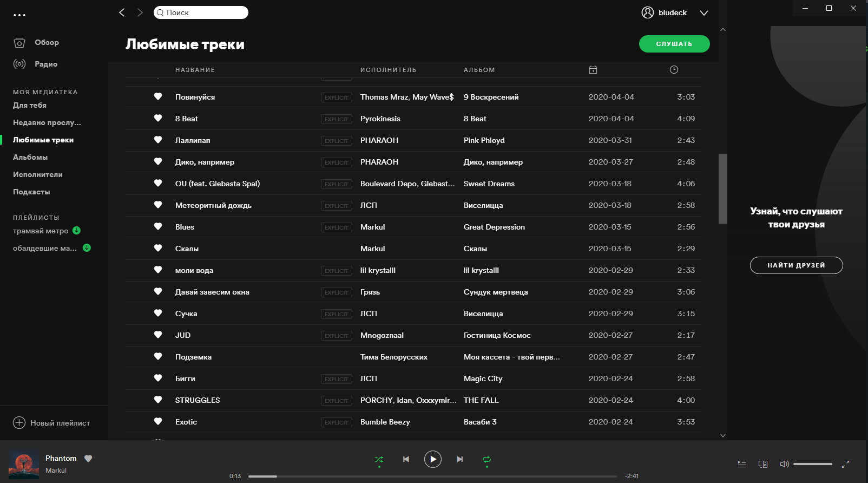Open Исполнители in the library

click(x=38, y=174)
